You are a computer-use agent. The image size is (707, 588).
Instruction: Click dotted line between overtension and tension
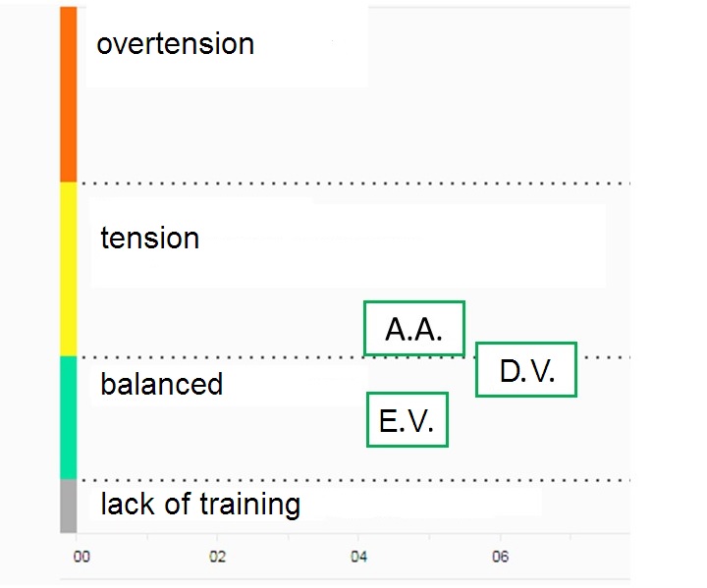[353, 183]
